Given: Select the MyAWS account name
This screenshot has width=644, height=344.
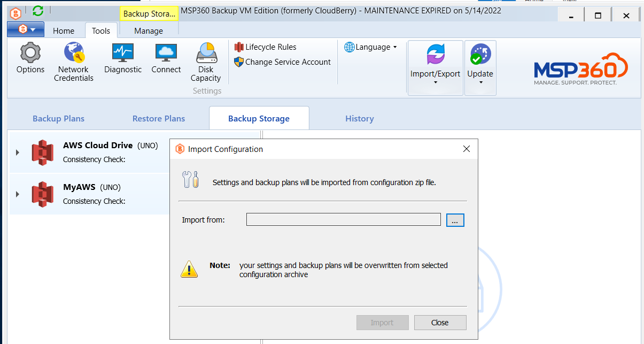Looking at the screenshot, I should pyautogui.click(x=79, y=187).
